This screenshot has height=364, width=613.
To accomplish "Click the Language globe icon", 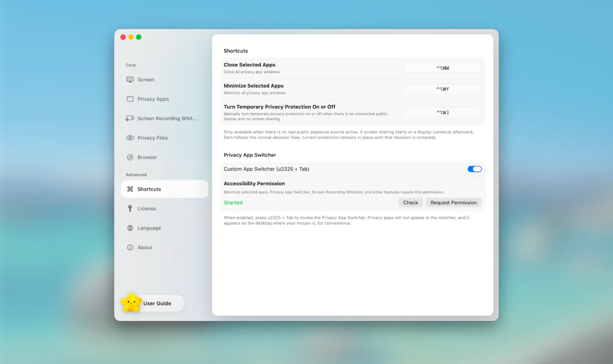I will click(x=130, y=228).
